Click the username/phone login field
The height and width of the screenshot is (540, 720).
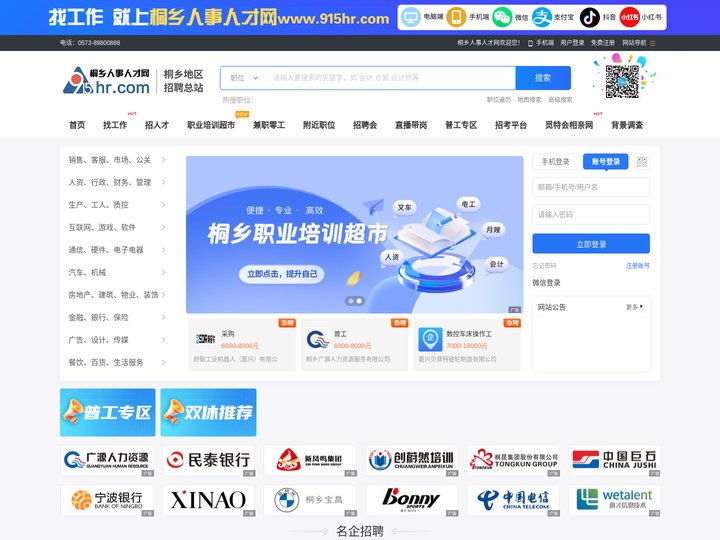point(591,187)
